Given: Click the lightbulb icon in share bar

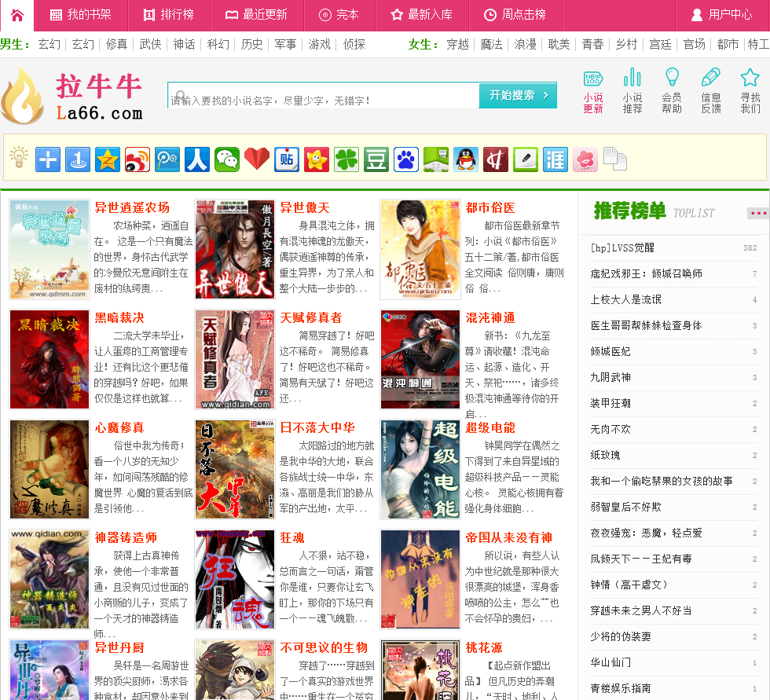Looking at the screenshot, I should click(x=19, y=158).
